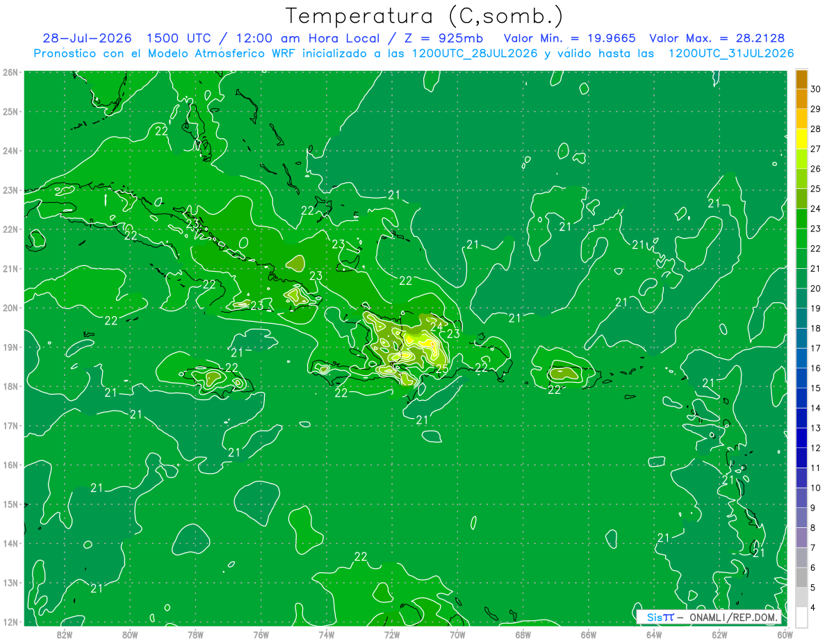The width and height of the screenshot is (834, 644).
Task: Click the '70W' longitude axis label
Action: tap(457, 634)
